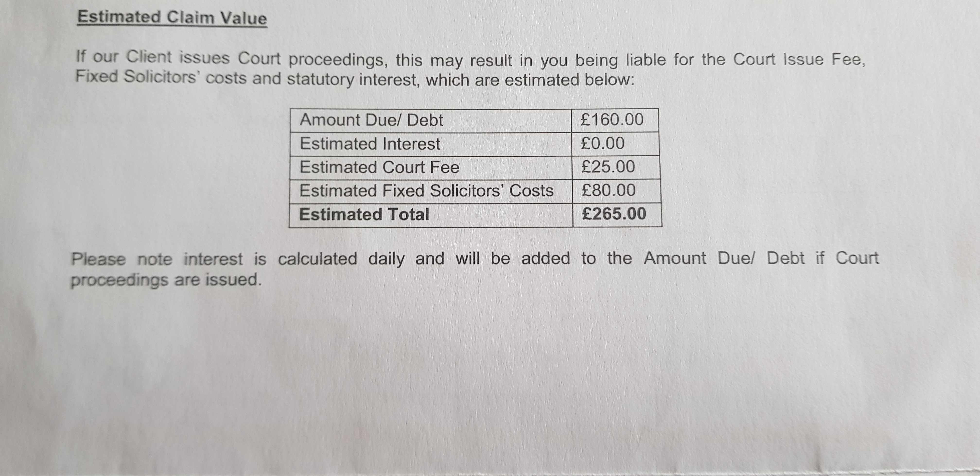The width and height of the screenshot is (980, 476).
Task: Click the £25.00 court fee value
Action: [608, 167]
